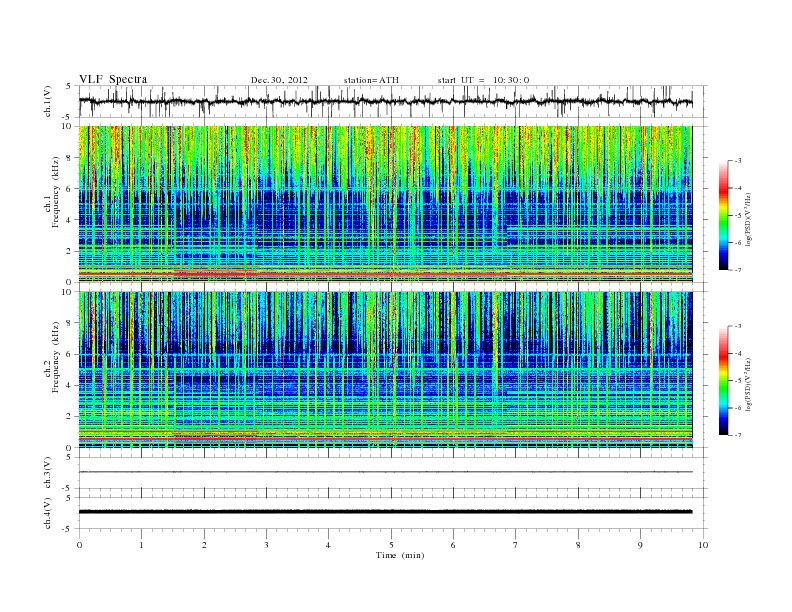This screenshot has width=792, height=612.
Task: Click the ch.1 "Frequency (kHz)" axis label
Action: coord(56,192)
